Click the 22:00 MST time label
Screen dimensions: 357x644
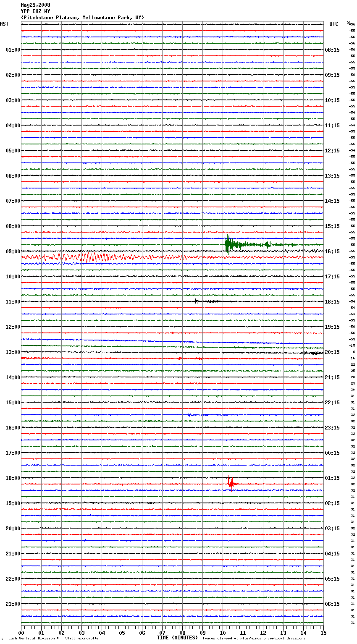13,579
